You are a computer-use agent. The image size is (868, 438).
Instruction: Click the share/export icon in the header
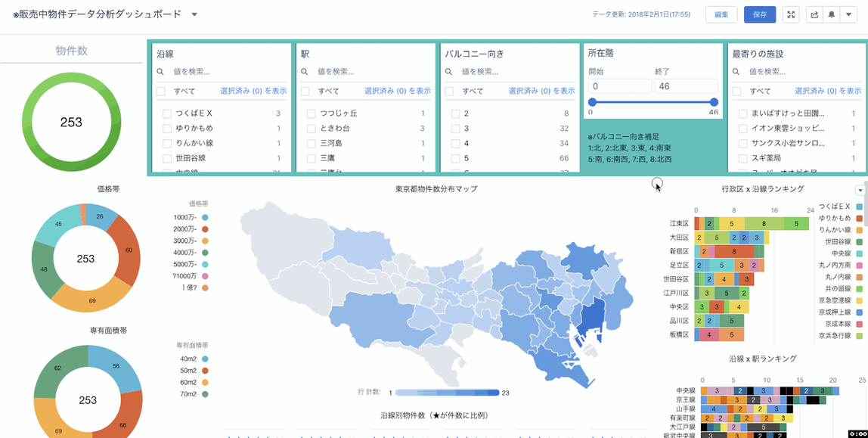pyautogui.click(x=814, y=15)
